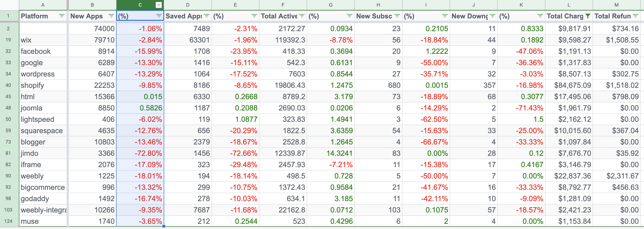Click the filter icon on New Downloads header
The width and height of the screenshot is (644, 229).
(493, 16)
